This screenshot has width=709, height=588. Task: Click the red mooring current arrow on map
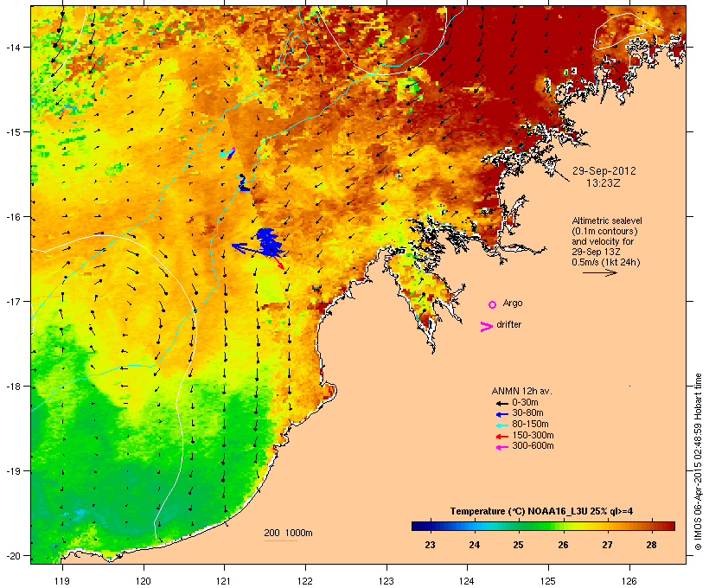pos(278,263)
